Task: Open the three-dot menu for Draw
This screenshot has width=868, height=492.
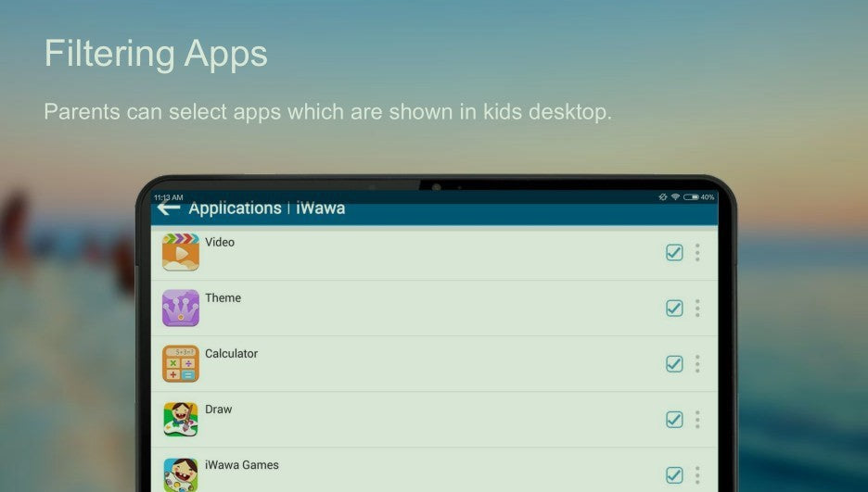Action: coord(697,419)
